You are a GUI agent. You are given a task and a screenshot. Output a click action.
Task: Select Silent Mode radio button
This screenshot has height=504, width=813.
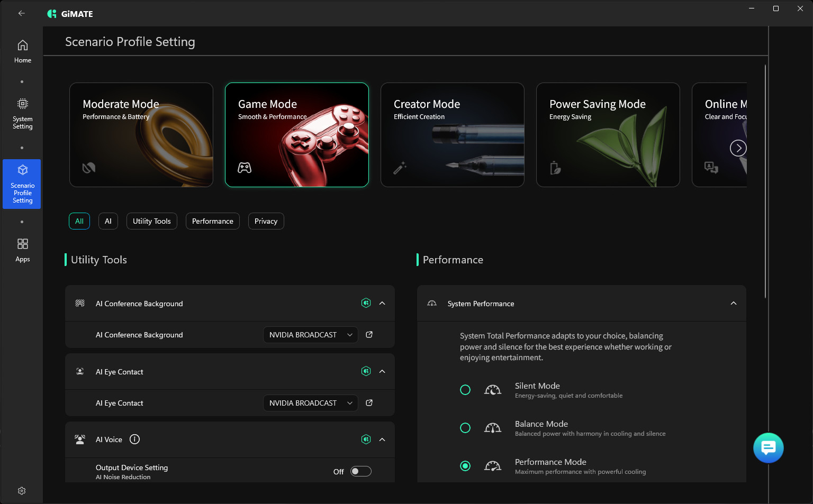click(x=465, y=390)
